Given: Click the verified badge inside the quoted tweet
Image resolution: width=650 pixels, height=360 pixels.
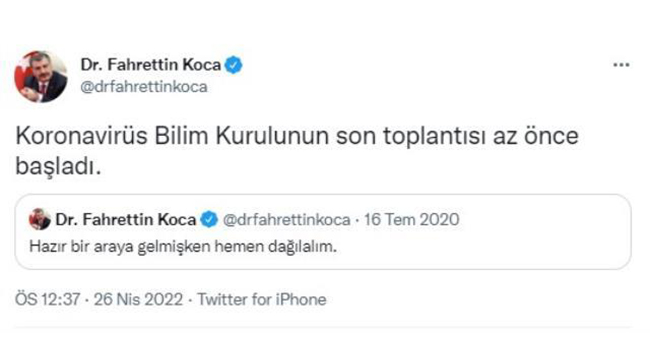Looking at the screenshot, I should pos(209,219).
